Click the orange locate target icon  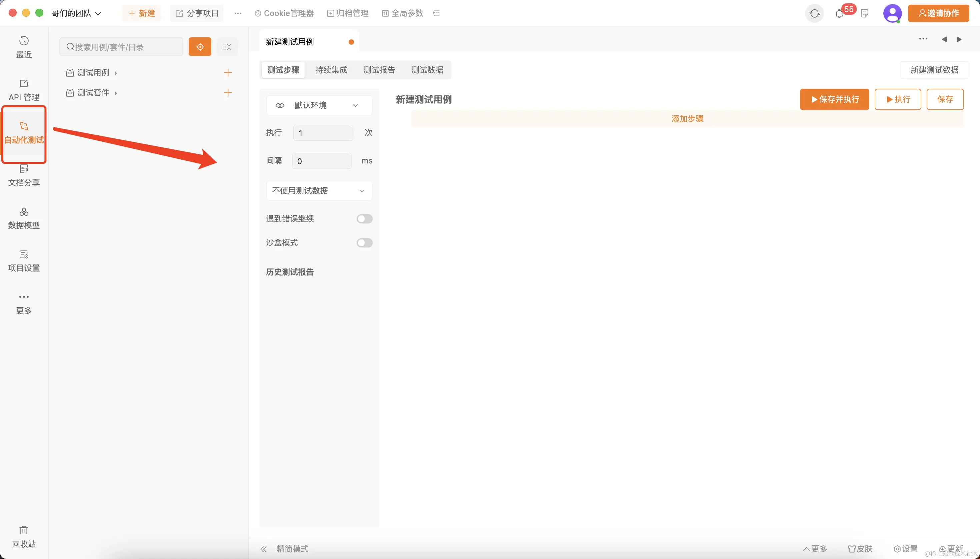[200, 47]
